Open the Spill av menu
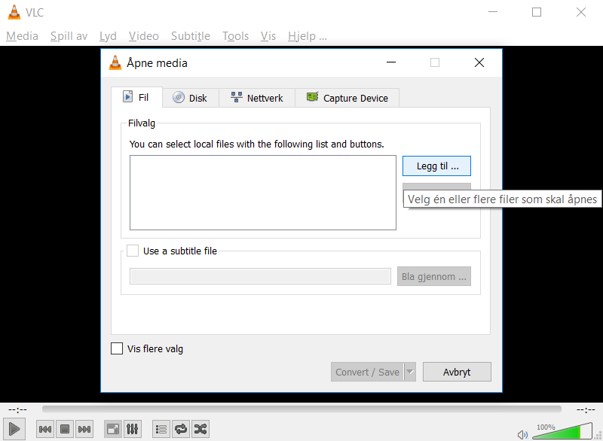Viewport: 603px width, 441px height. tap(69, 36)
